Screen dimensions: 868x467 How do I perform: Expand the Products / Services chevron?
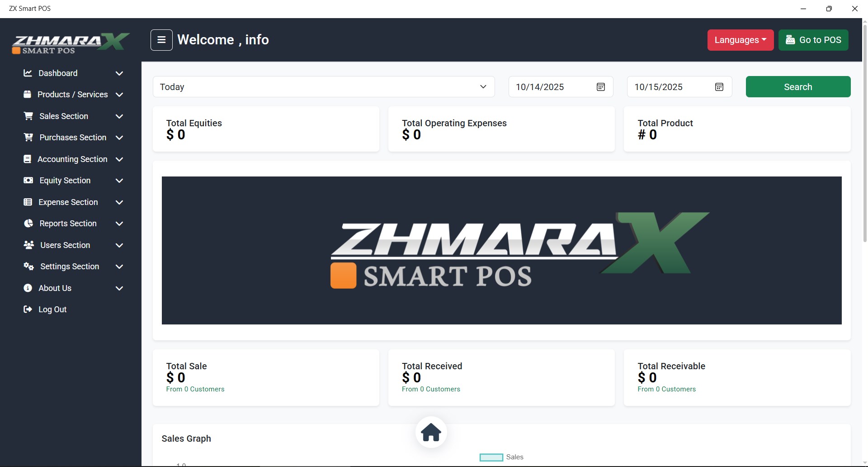(x=119, y=95)
